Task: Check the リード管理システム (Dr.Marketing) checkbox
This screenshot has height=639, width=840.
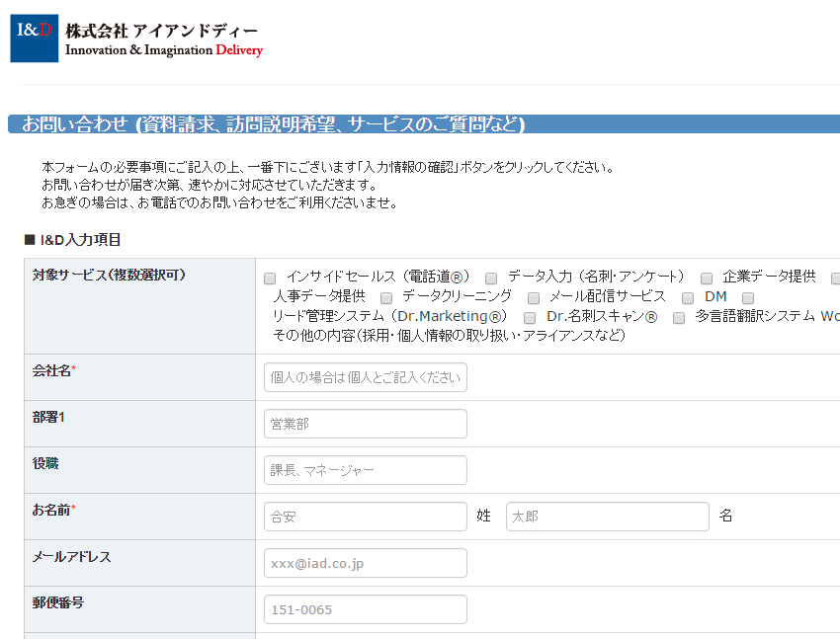Action: (748, 298)
